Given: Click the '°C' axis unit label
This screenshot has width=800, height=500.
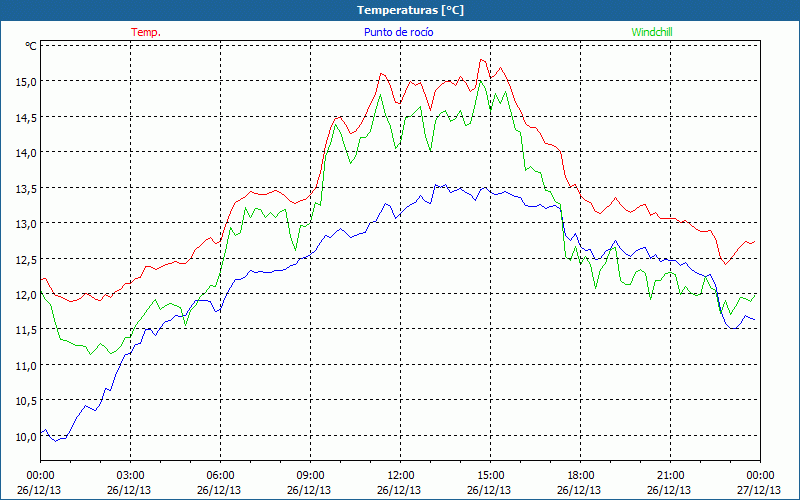Looking at the screenshot, I should point(31,46).
